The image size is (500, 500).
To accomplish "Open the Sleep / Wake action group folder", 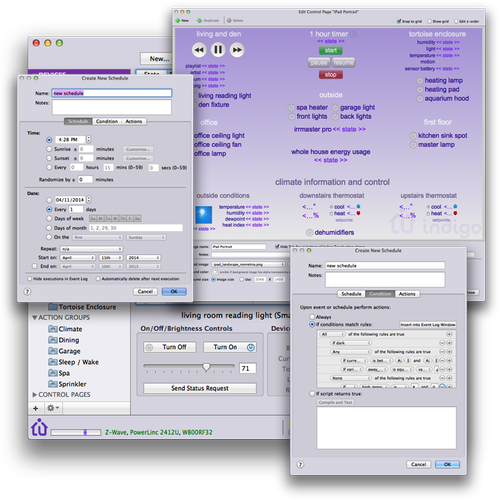I will (53, 362).
